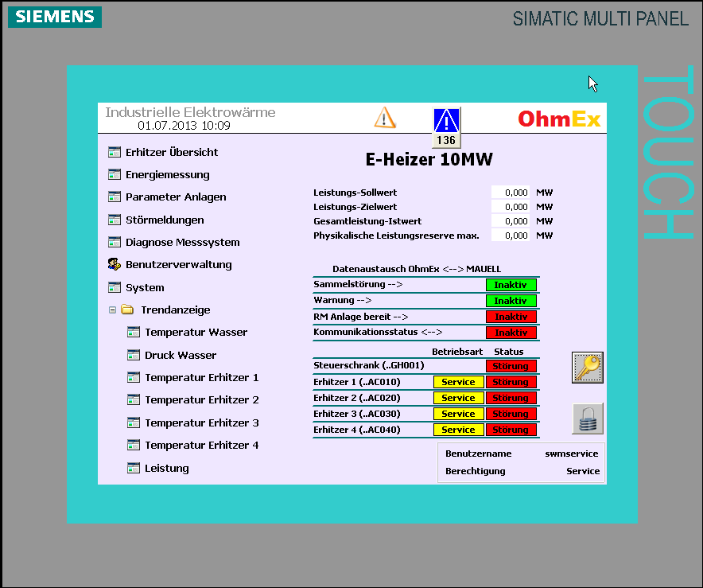The image size is (703, 588).
Task: Open the Leistung trend
Action: point(167,468)
